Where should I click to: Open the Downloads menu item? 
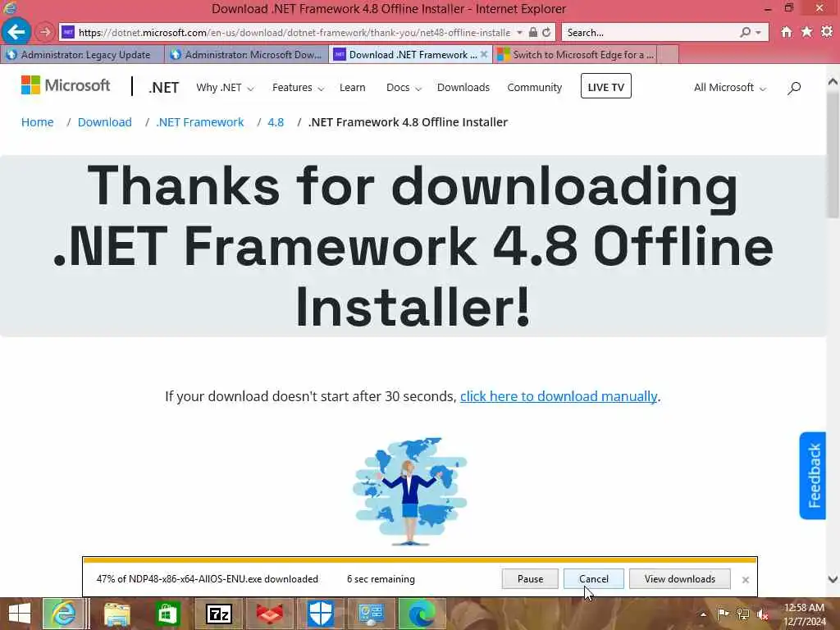pos(463,87)
